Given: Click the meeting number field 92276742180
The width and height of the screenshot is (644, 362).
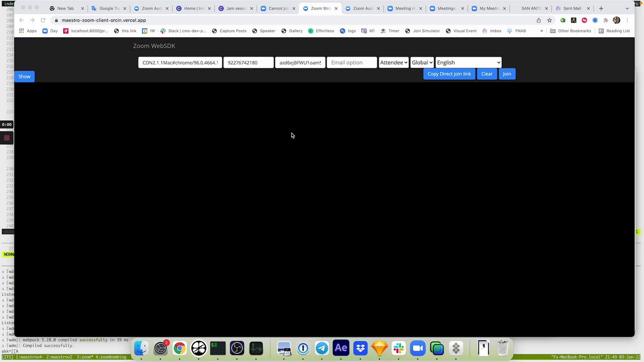Looking at the screenshot, I should tap(249, 62).
